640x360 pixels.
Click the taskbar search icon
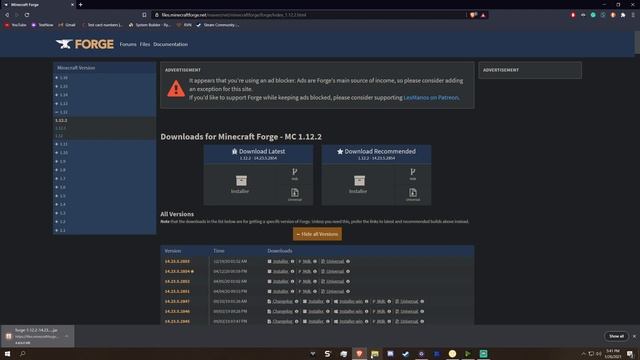(x=22, y=353)
